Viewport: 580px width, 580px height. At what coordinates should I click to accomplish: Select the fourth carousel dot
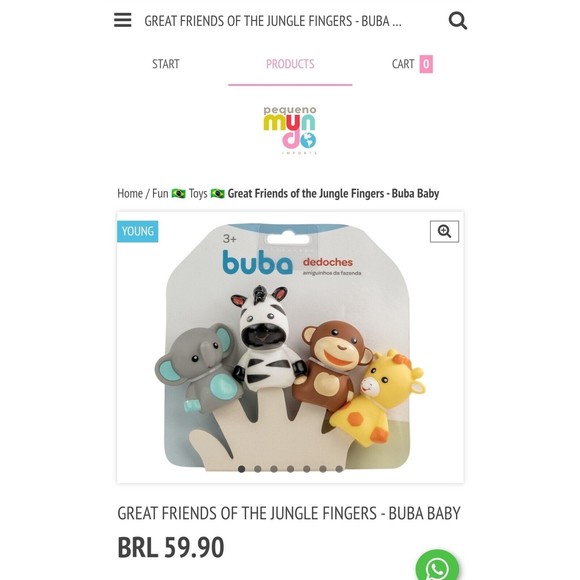coord(290,469)
